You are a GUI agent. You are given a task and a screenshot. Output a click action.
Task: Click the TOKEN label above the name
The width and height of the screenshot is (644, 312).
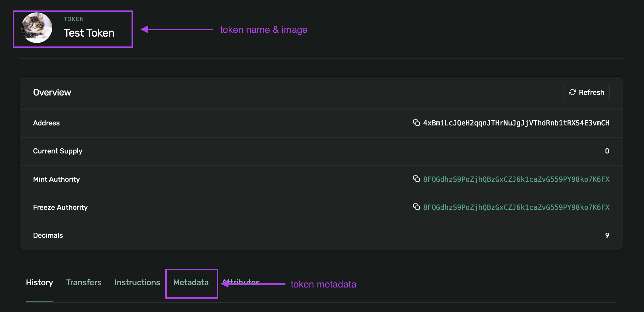[74, 19]
